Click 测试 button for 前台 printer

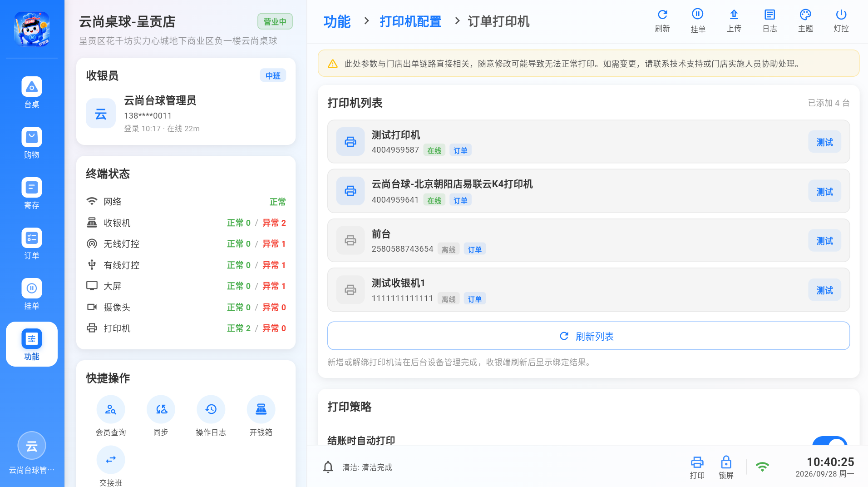pos(824,241)
